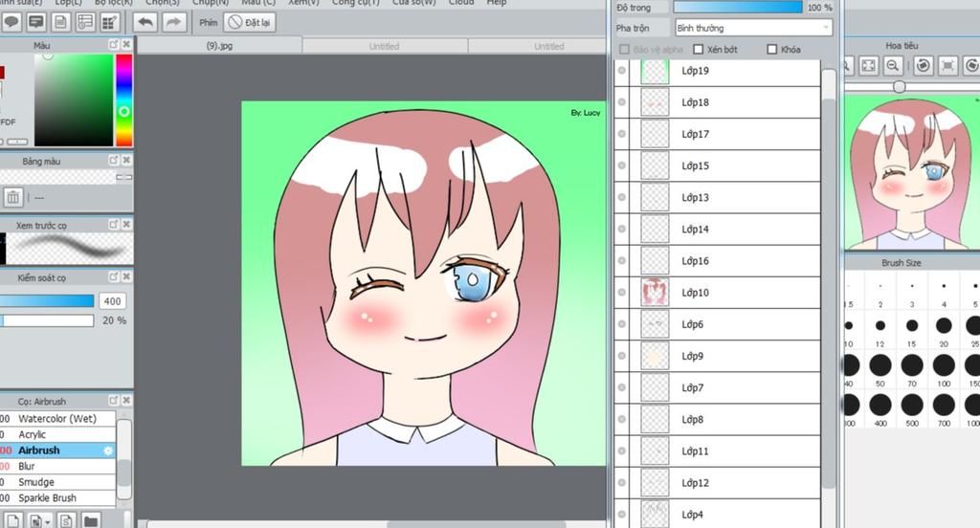This screenshot has height=528, width=980.
Task: Click the Lớp9 layer thumbnail
Action: coord(655,356)
